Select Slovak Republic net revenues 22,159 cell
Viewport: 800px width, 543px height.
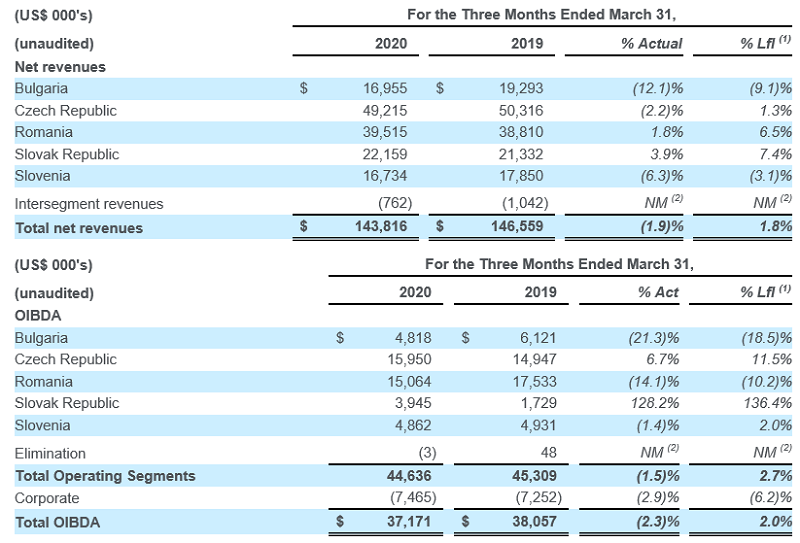(385, 154)
